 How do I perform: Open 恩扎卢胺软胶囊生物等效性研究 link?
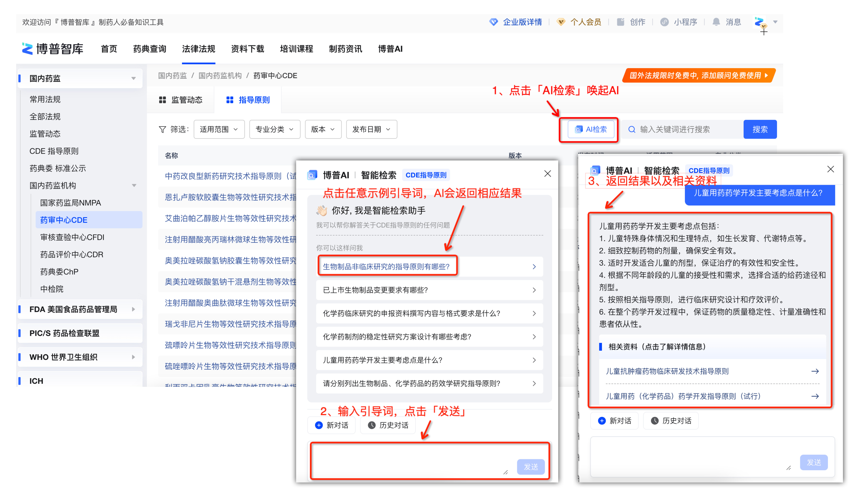230,197
